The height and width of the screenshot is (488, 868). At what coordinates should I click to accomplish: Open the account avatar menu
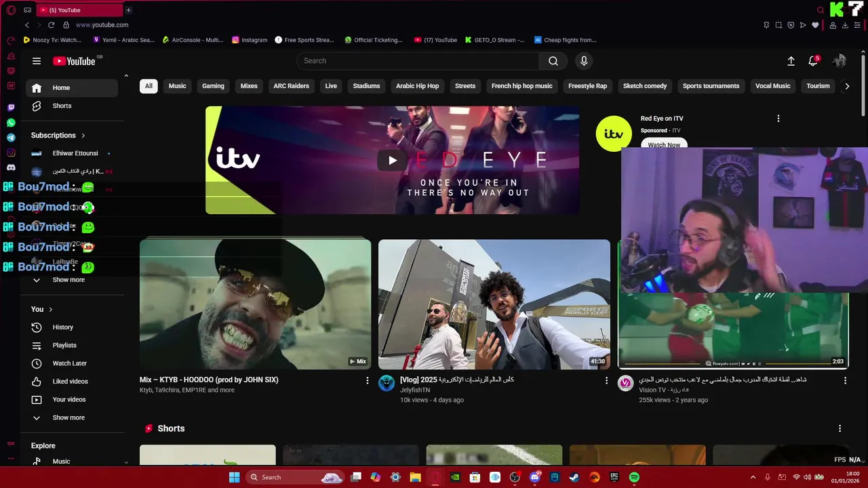tap(840, 61)
